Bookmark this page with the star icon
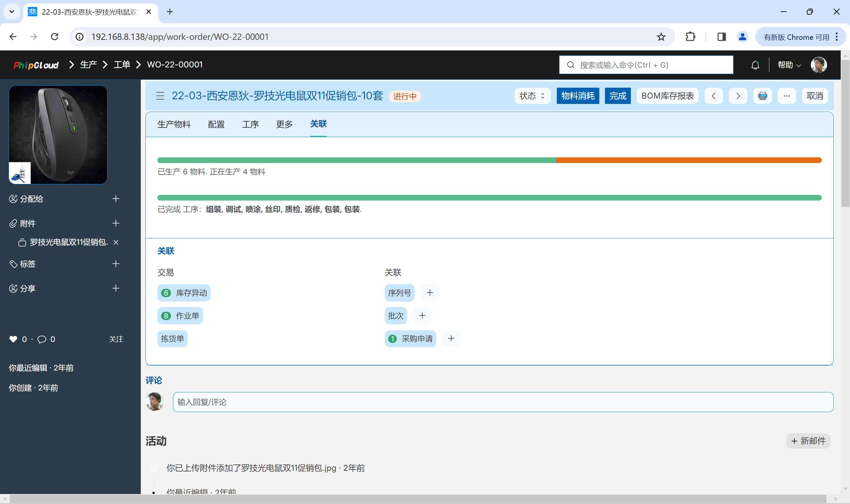The image size is (850, 504). (x=661, y=37)
